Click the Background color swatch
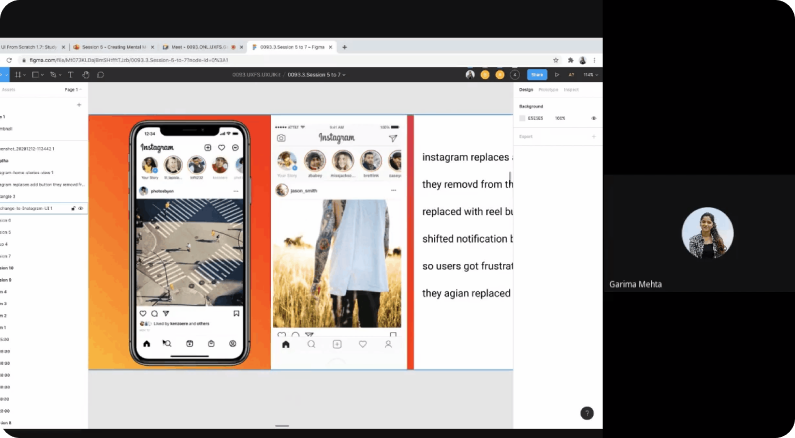The width and height of the screenshot is (795, 438). [x=522, y=118]
